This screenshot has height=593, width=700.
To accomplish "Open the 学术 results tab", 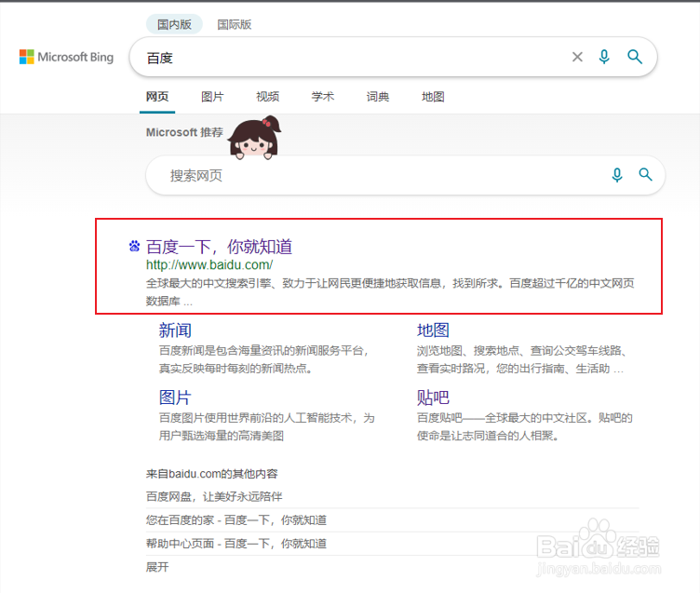I will pyautogui.click(x=322, y=97).
